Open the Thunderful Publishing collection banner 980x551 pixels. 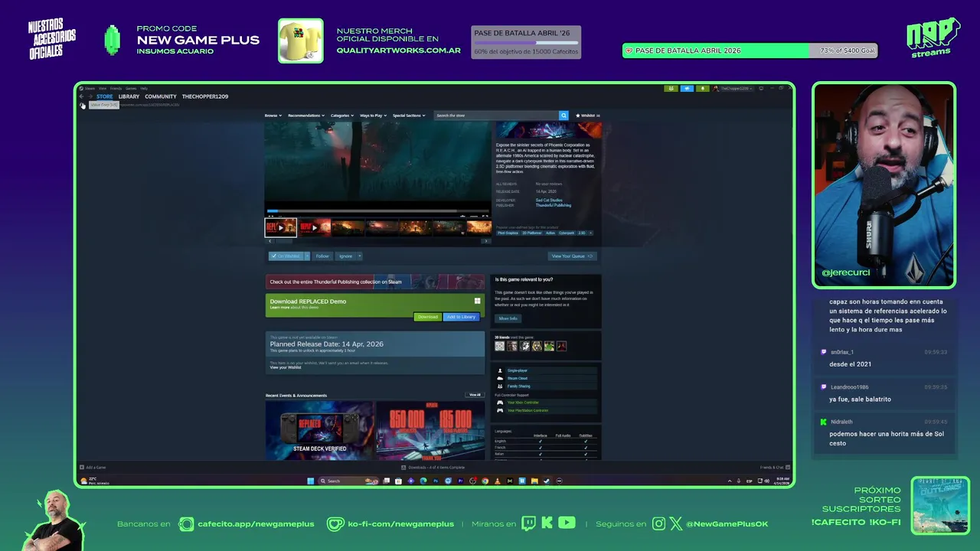pyautogui.click(x=375, y=282)
